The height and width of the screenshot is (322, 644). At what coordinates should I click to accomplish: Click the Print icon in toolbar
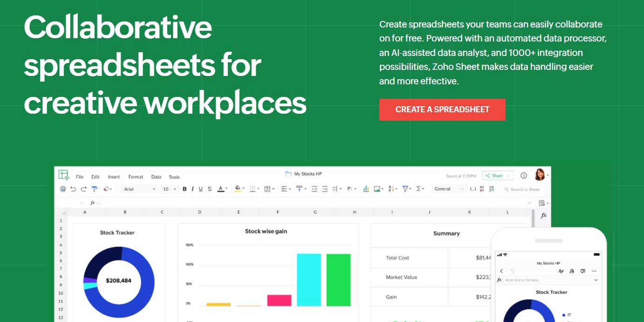[x=63, y=189]
